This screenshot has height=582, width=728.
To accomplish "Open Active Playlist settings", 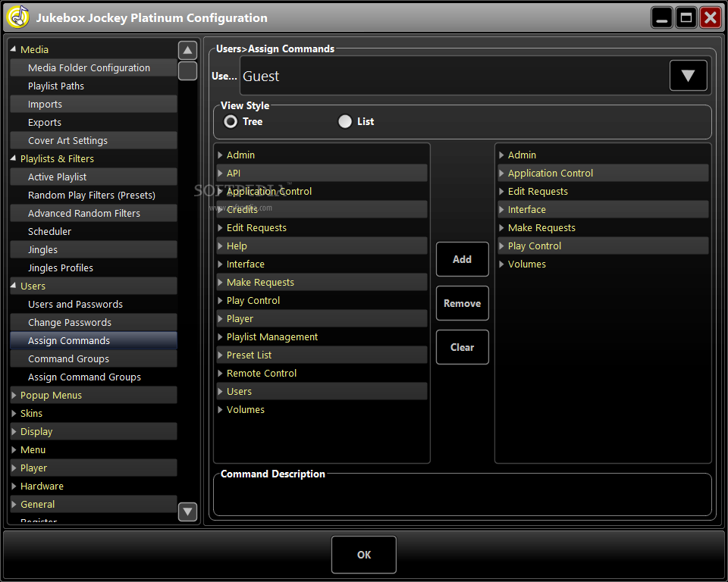I will tap(93, 177).
